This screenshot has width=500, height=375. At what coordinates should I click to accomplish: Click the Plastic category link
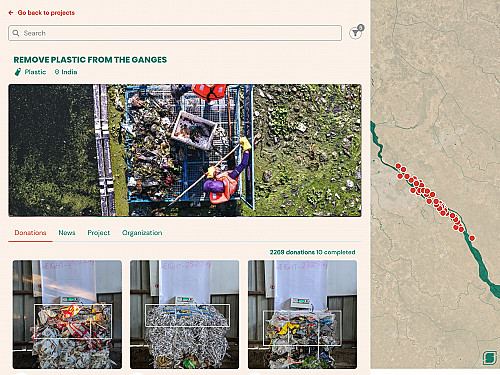[35, 72]
